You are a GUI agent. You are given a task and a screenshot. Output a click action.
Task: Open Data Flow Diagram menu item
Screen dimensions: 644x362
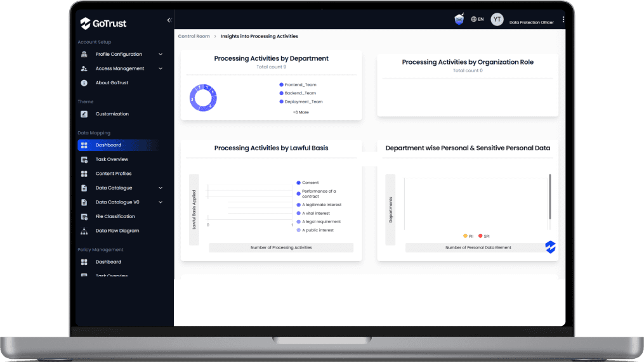117,231
